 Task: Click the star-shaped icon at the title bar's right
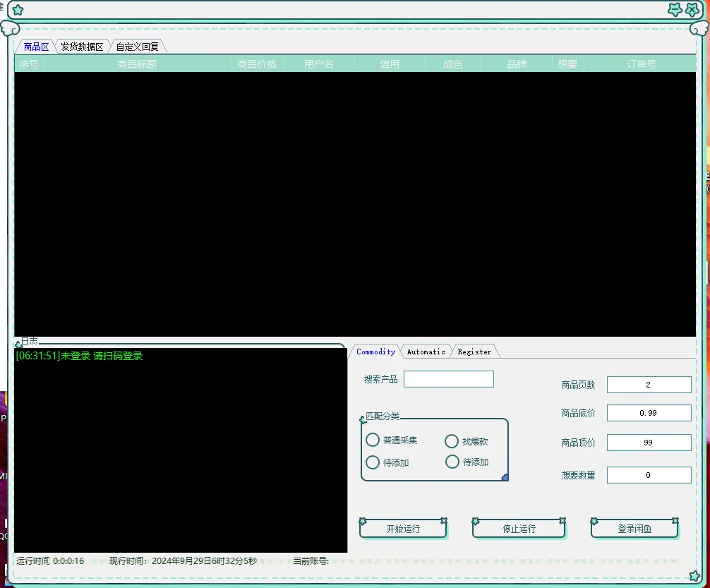pyautogui.click(x=675, y=10)
